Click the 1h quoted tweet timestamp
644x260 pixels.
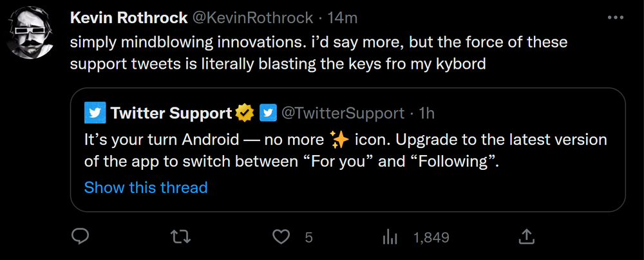427,113
